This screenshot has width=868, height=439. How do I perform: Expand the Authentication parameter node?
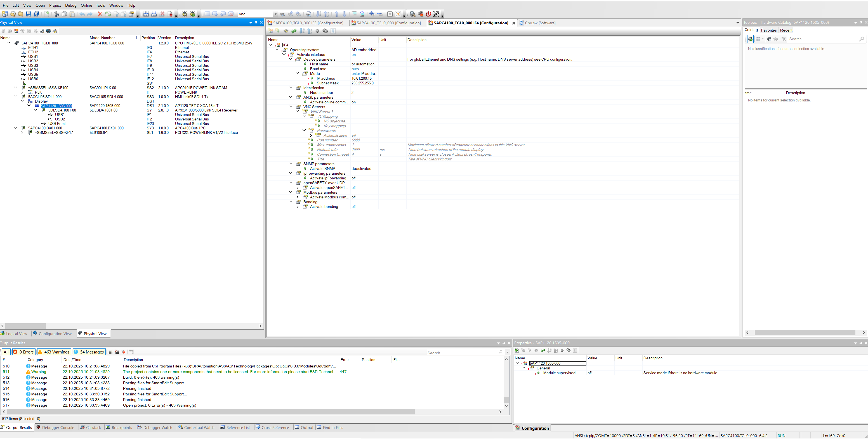[x=311, y=135]
